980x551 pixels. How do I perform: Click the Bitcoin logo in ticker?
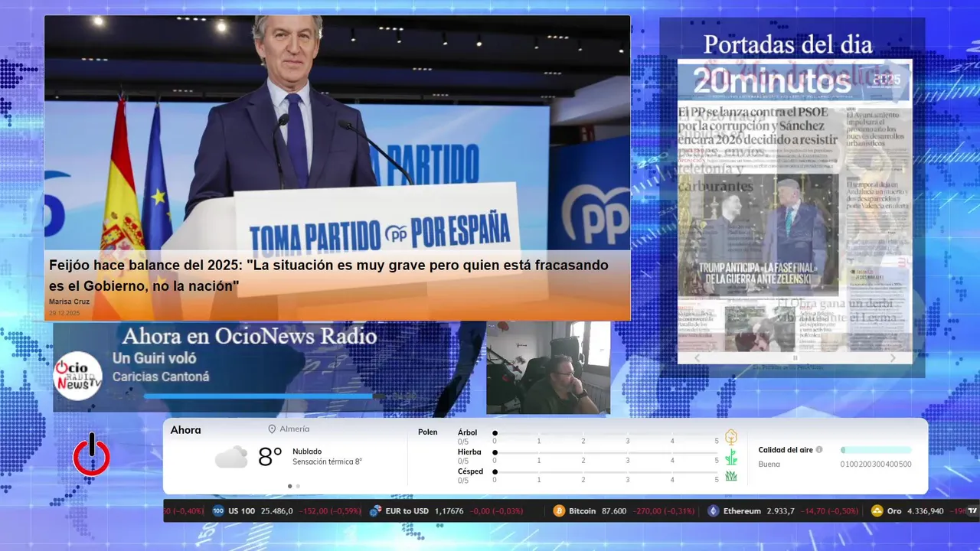point(559,511)
